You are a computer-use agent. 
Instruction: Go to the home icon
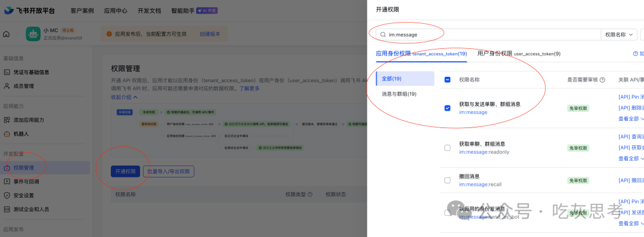(6, 34)
